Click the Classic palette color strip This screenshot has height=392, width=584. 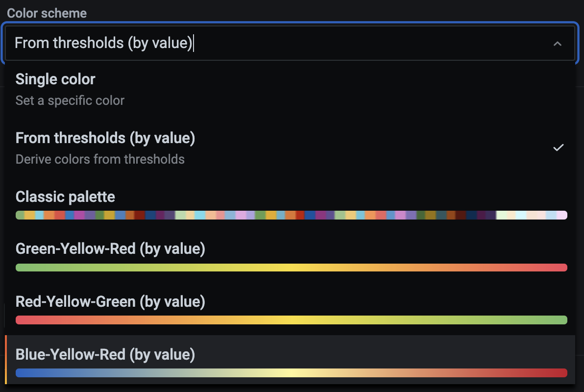point(292,215)
